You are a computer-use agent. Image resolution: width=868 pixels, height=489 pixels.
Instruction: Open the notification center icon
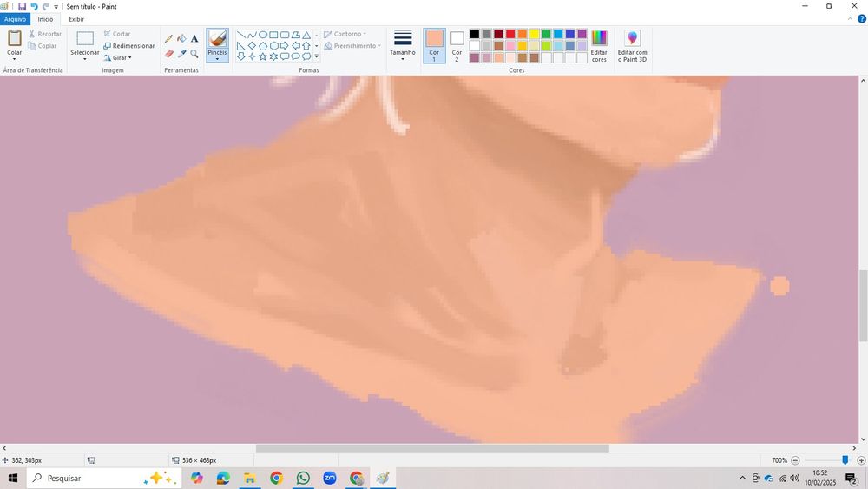point(852,479)
